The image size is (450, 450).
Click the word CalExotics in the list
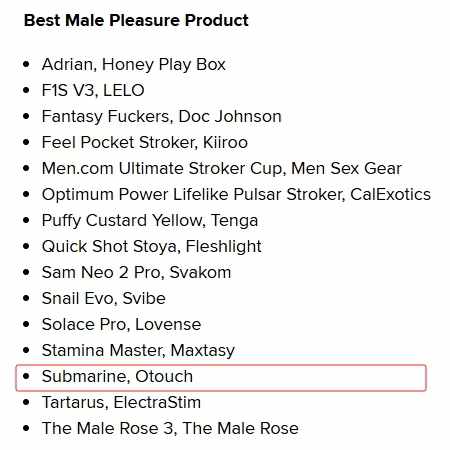(390, 194)
